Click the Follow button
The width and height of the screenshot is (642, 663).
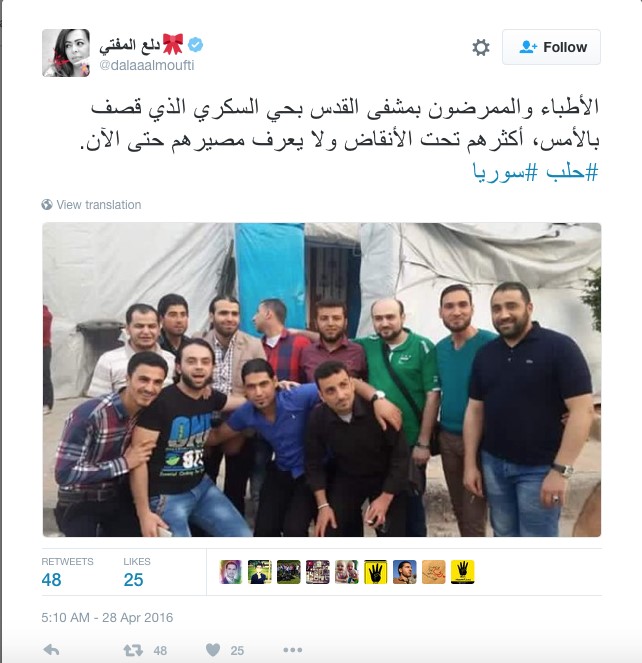(x=551, y=47)
